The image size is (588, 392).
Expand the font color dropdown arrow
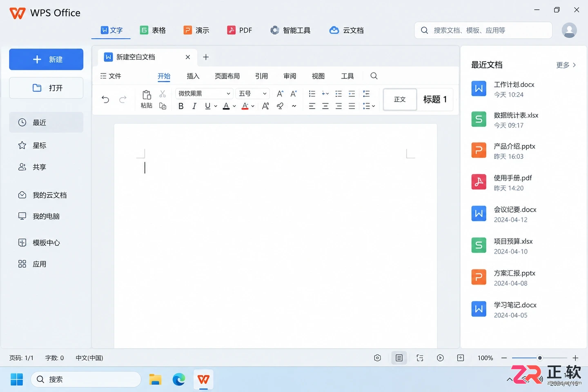[x=234, y=106]
